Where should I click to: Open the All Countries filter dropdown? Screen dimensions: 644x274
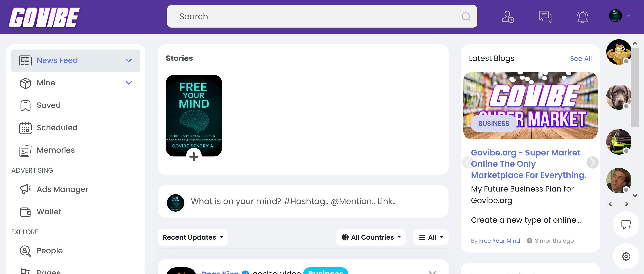click(371, 237)
